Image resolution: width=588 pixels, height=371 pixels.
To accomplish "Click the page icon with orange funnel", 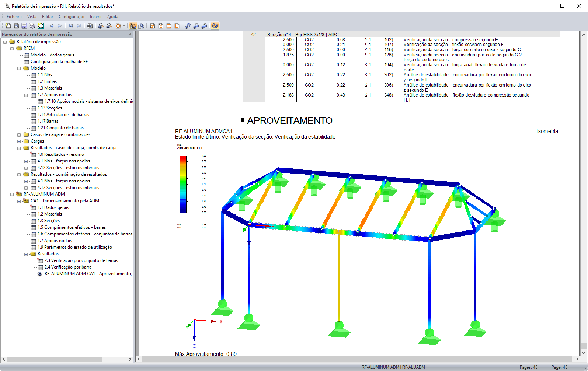I will [153, 26].
